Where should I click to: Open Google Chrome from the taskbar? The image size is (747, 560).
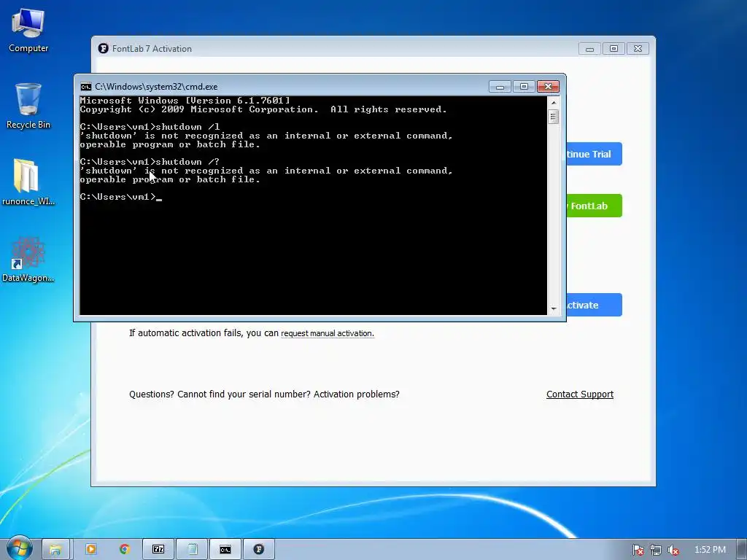[x=125, y=549]
